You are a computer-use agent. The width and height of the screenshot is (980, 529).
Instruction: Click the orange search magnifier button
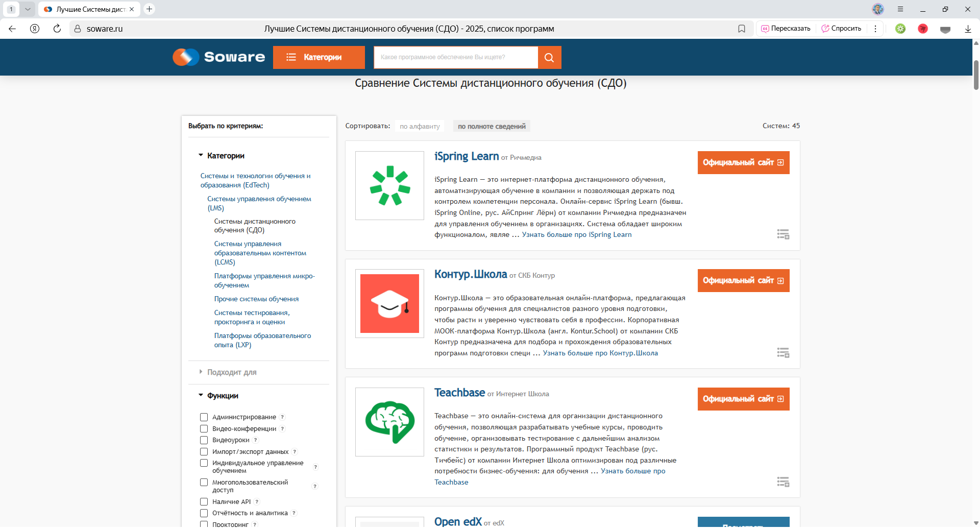point(549,57)
